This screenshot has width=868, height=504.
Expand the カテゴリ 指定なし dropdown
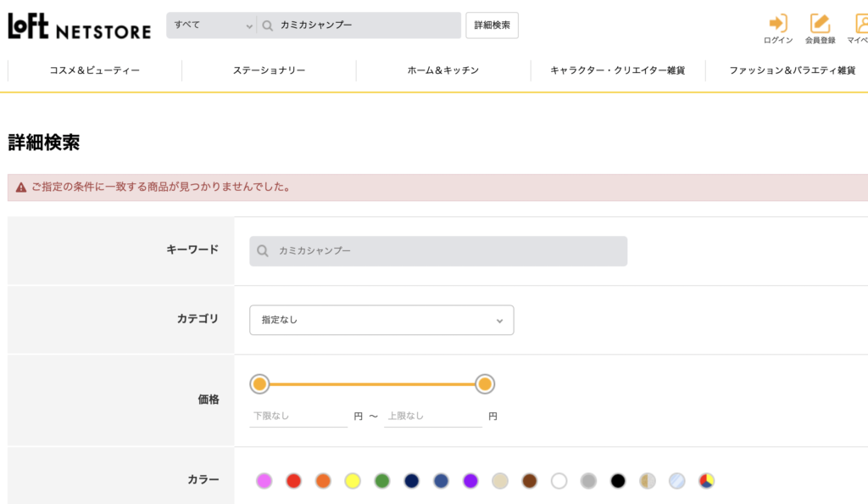tap(381, 320)
